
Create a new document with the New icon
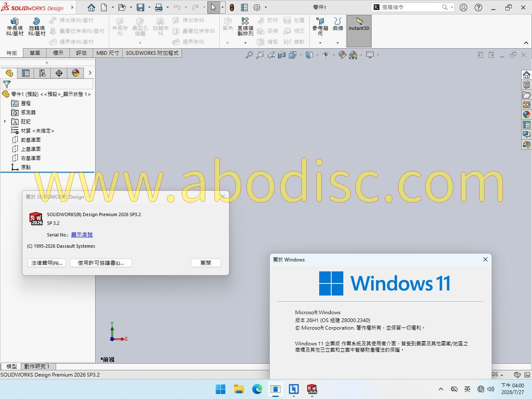(104, 7)
